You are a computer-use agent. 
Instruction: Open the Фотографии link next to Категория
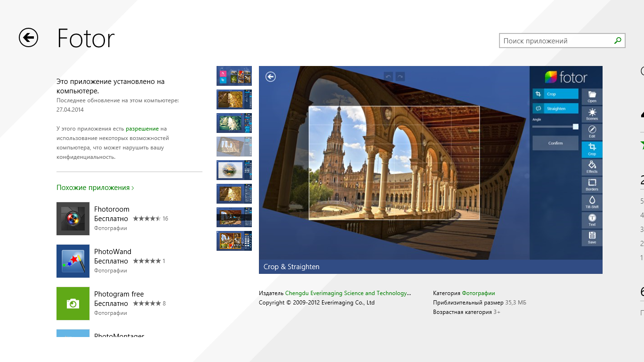click(478, 293)
